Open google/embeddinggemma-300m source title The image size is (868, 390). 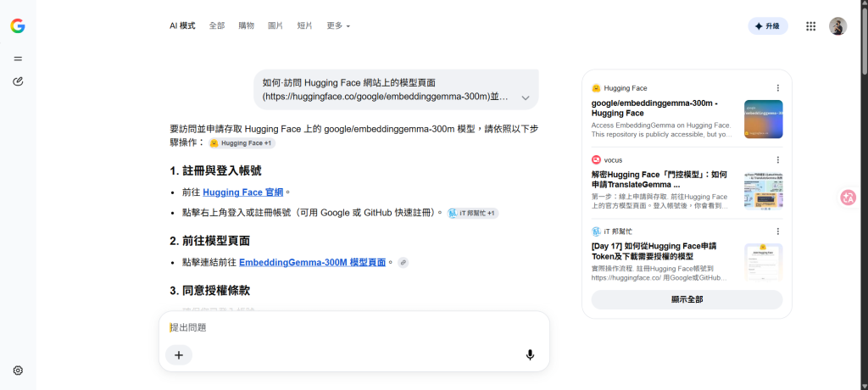(655, 108)
